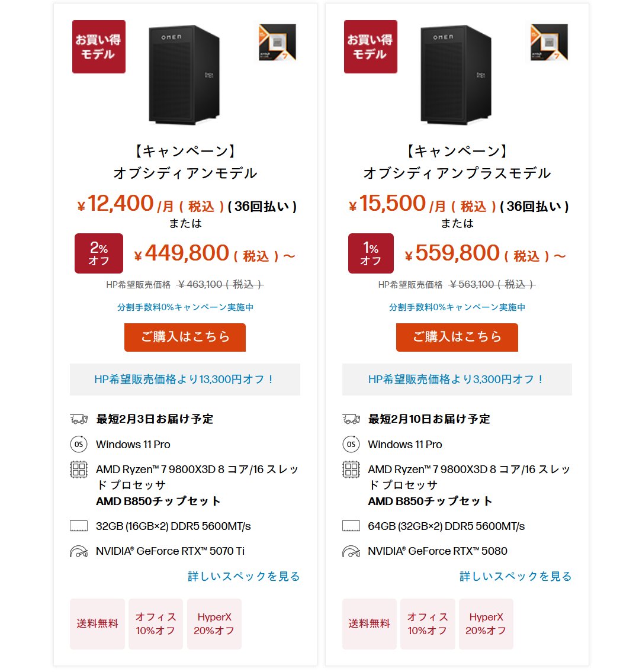Click ご購入はこちら on the right card

click(457, 337)
